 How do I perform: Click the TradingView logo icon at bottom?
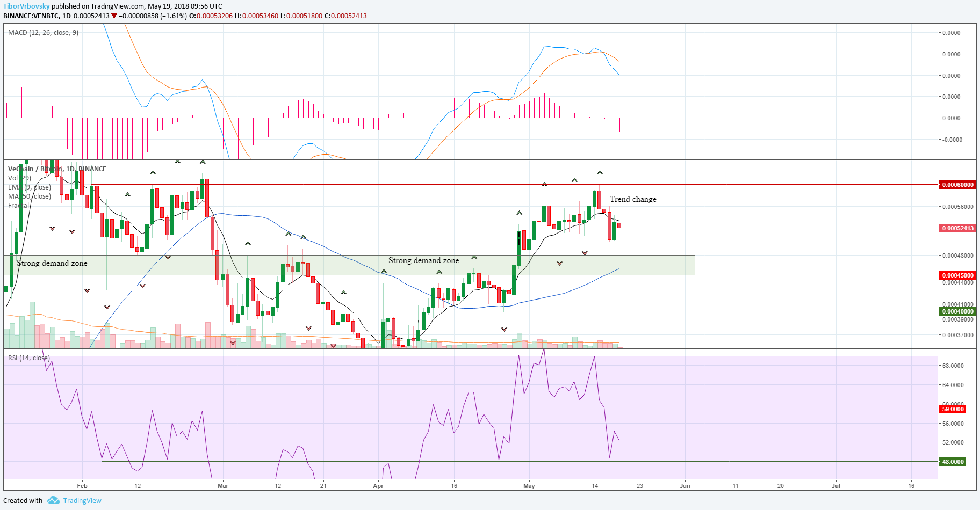click(53, 500)
